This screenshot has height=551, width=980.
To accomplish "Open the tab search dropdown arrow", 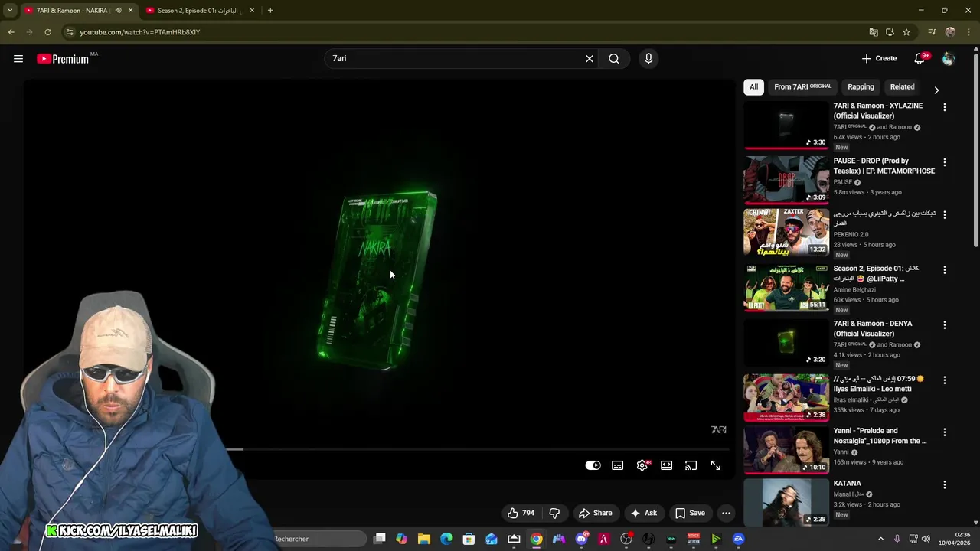I will pyautogui.click(x=10, y=11).
